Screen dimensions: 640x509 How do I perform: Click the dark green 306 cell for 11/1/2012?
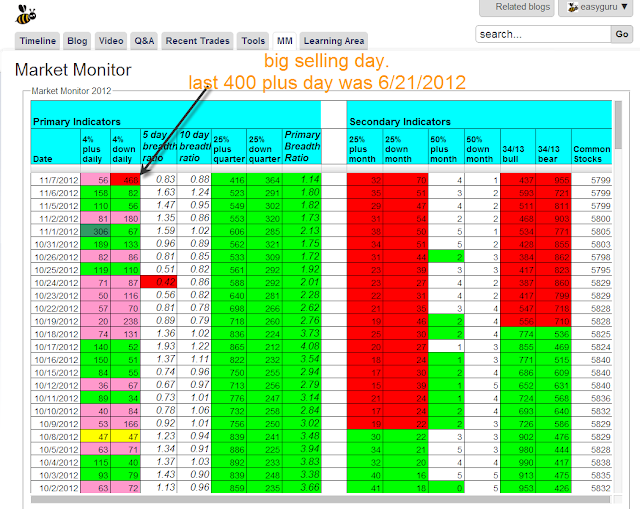(x=96, y=231)
